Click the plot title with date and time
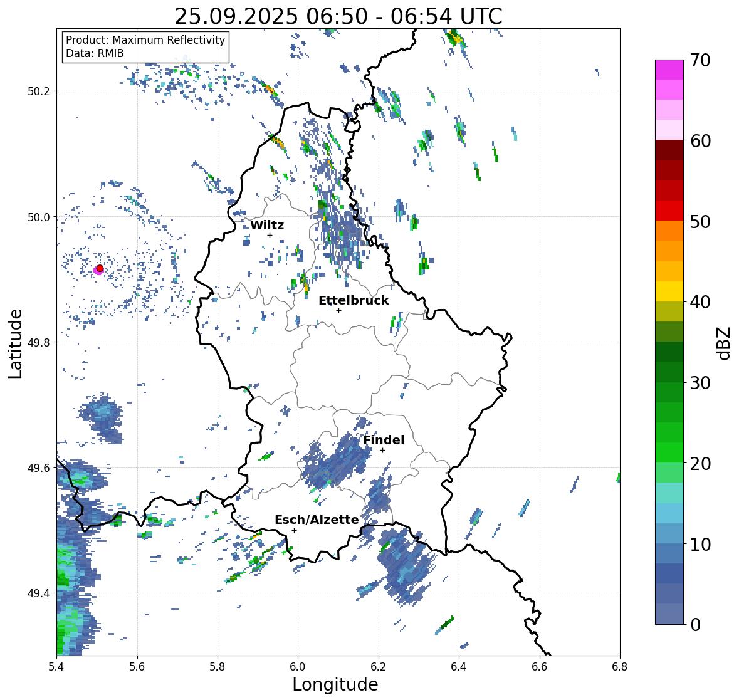Image resolution: width=739 pixels, height=700 pixels. pyautogui.click(x=338, y=16)
